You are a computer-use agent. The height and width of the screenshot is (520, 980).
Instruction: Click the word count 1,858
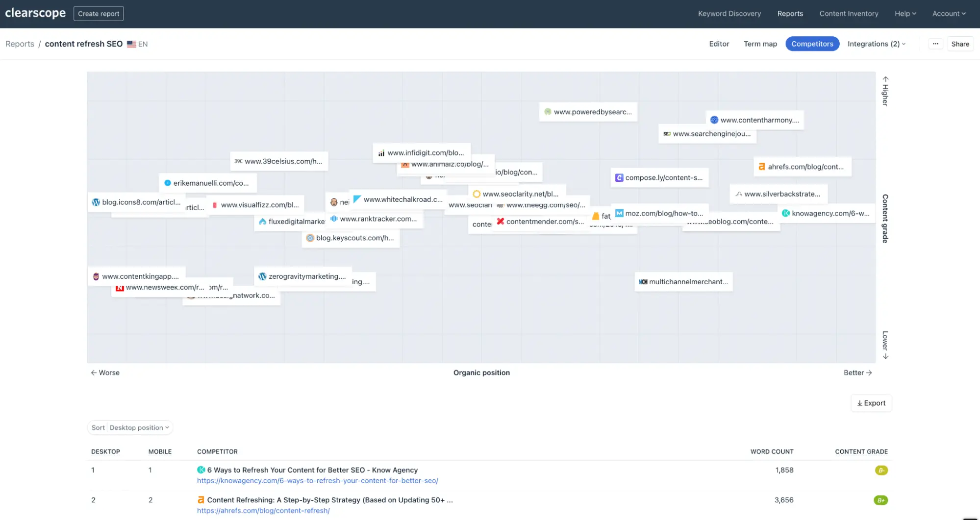click(x=784, y=470)
